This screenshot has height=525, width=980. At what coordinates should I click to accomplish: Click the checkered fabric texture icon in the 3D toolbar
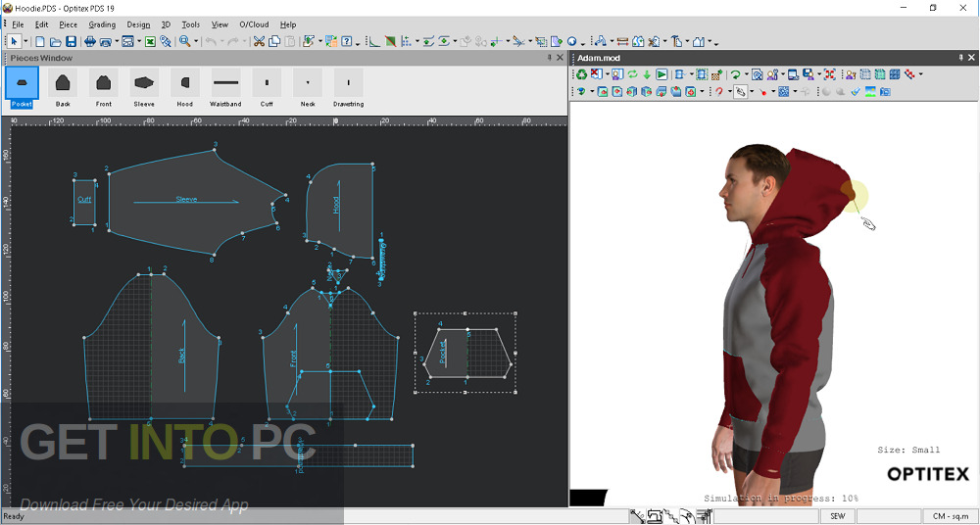click(x=716, y=75)
